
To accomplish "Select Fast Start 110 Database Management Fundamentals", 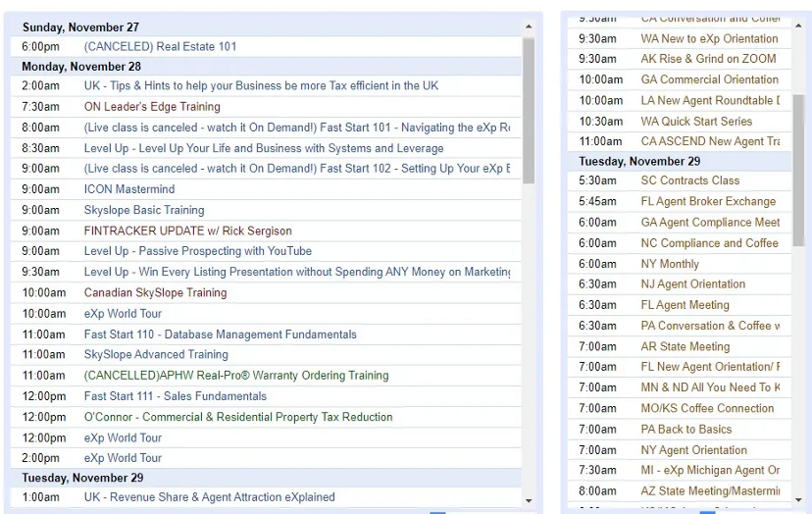I will pos(220,334).
